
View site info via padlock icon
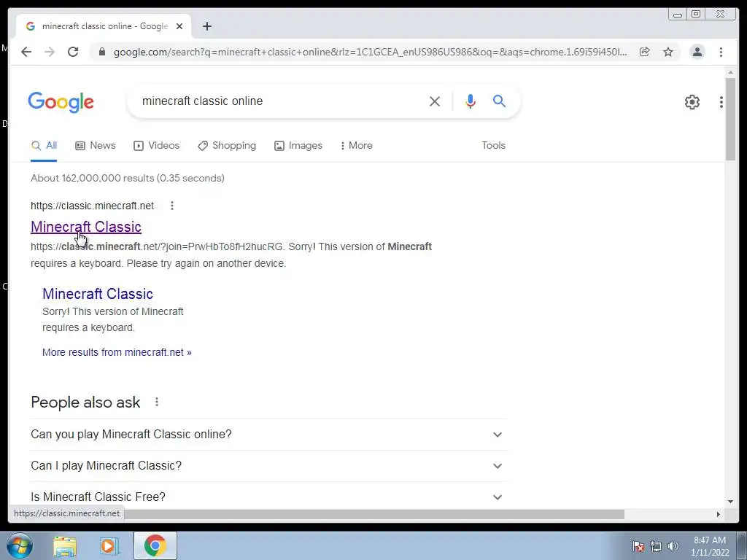(x=101, y=52)
